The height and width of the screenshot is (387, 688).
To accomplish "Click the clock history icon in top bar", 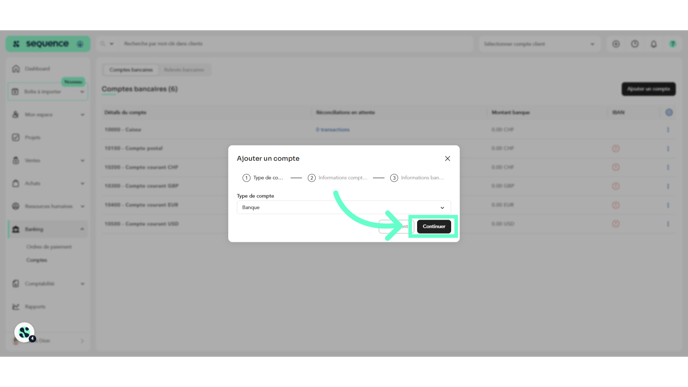I will point(634,44).
